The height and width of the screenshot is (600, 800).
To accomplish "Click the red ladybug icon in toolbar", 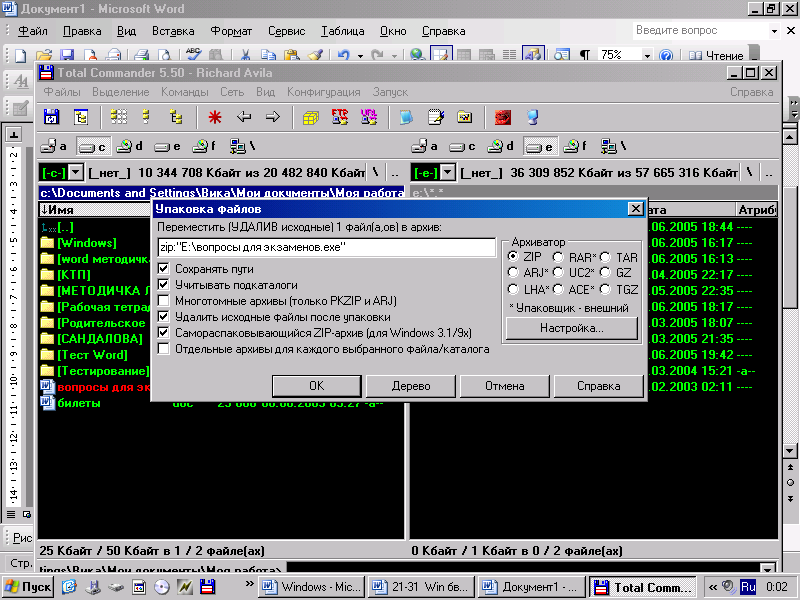I will [503, 117].
